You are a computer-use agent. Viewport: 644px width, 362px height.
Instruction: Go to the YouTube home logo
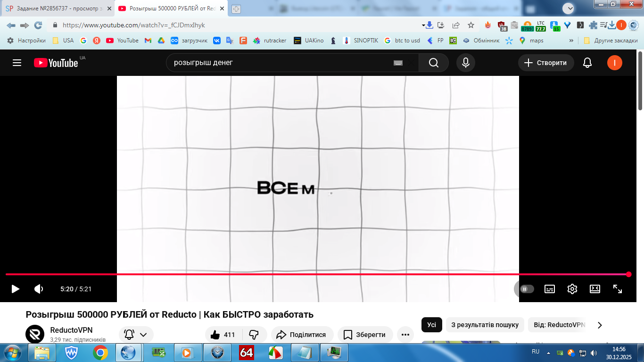tap(56, 63)
